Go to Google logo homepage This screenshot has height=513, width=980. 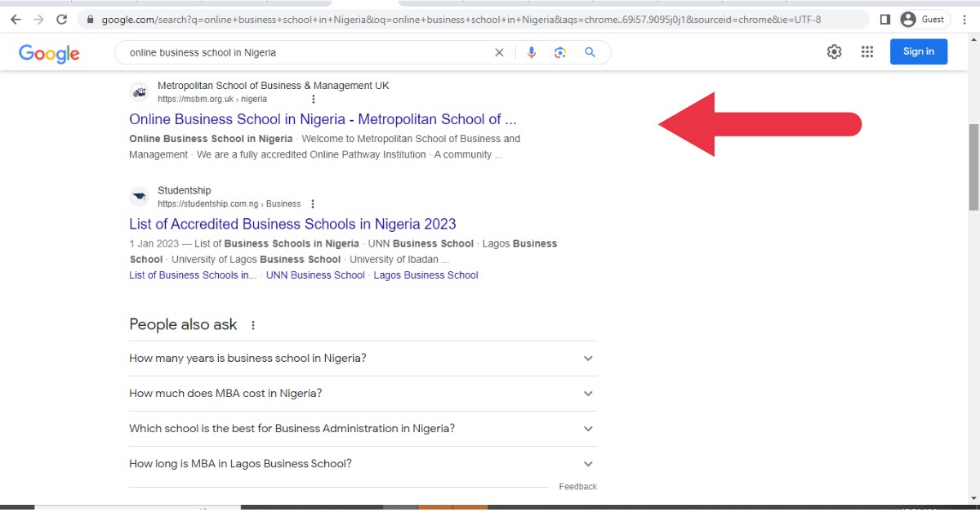[49, 53]
